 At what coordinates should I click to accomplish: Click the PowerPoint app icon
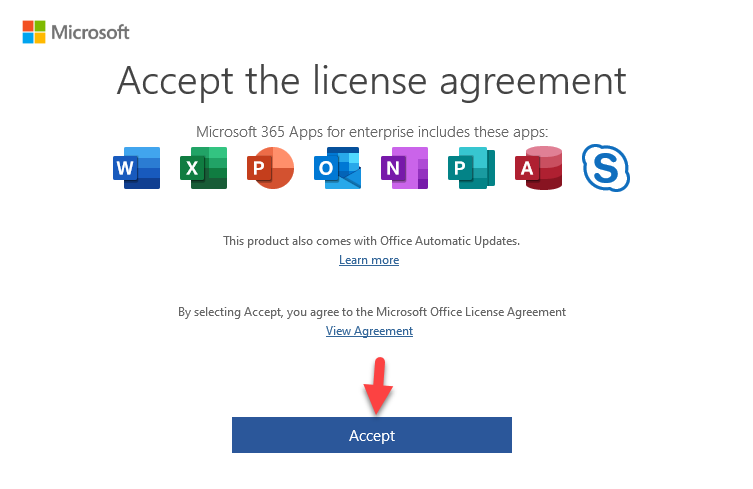[270, 168]
